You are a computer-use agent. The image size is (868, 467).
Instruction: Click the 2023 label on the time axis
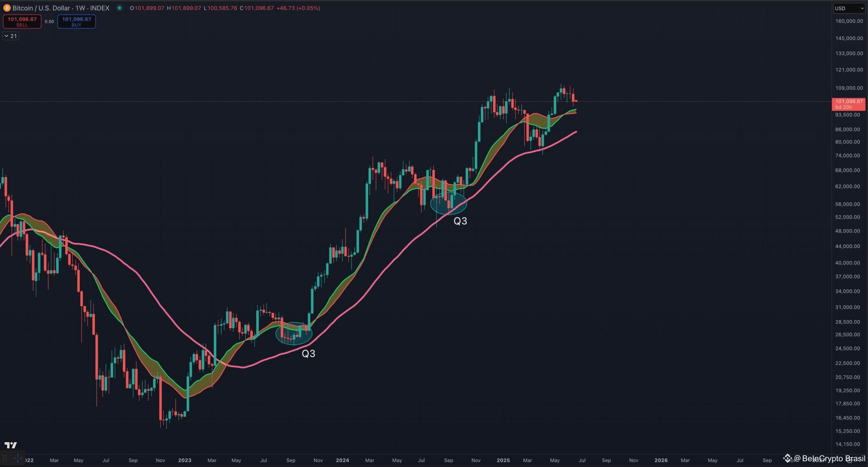click(x=185, y=461)
